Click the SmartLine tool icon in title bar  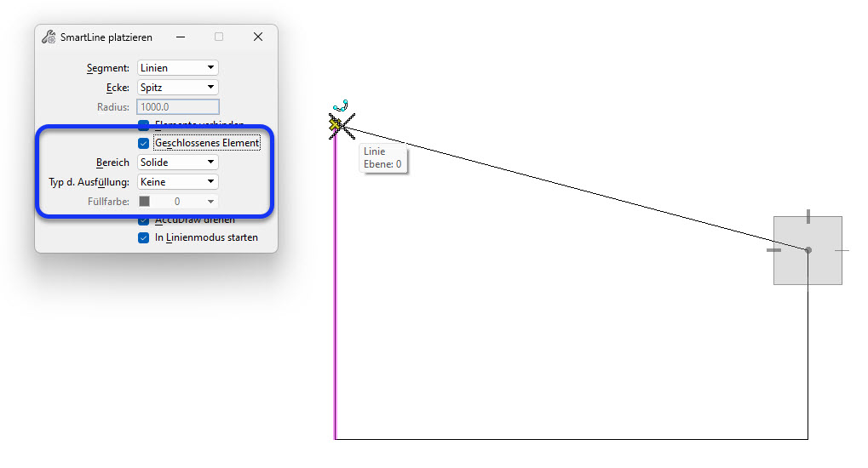pyautogui.click(x=49, y=37)
